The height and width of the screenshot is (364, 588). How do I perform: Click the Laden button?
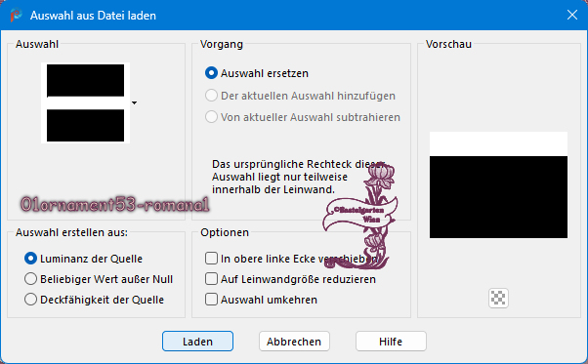pyautogui.click(x=197, y=342)
